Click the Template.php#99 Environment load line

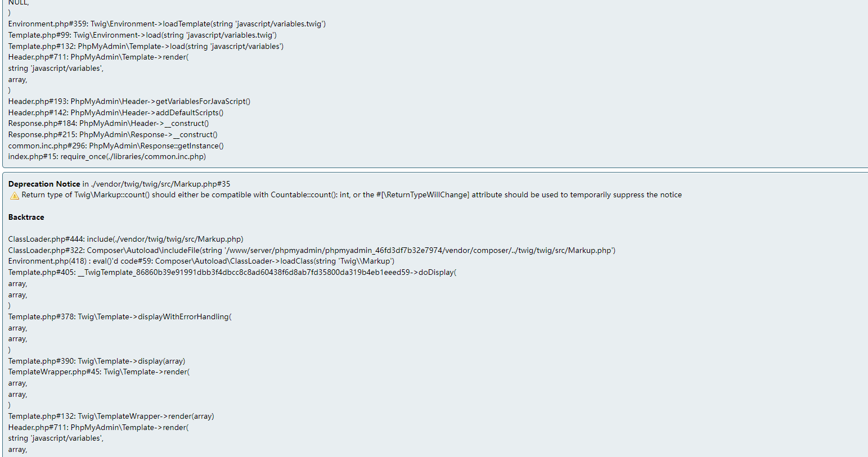(142, 35)
